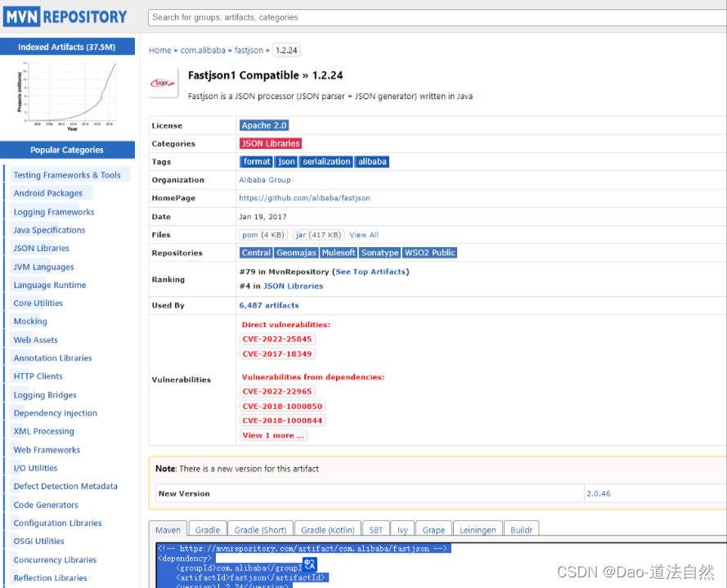Click the serialization tag badge
This screenshot has height=588, width=727.
click(x=325, y=161)
